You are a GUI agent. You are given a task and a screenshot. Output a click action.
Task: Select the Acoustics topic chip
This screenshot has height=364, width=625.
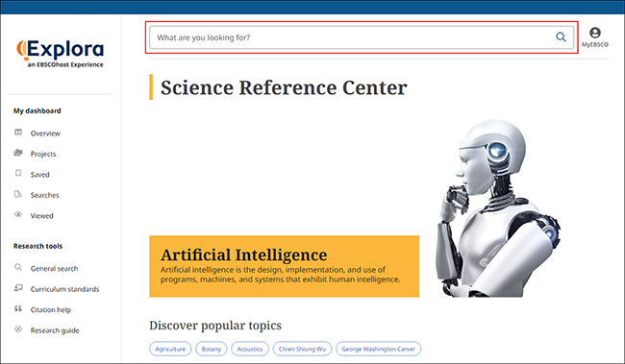click(x=250, y=349)
